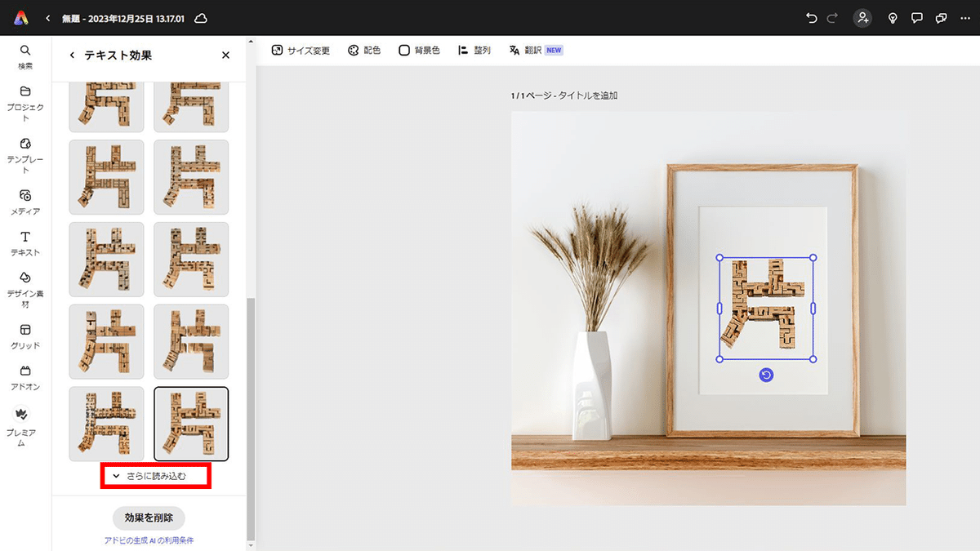Viewport: 980px width, 551px height.
Task: Click the cloud sync status icon
Action: click(201, 18)
